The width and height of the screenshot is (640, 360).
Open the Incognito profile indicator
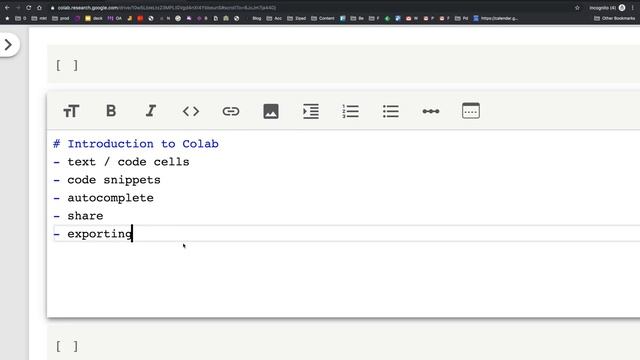pyautogui.click(x=607, y=8)
